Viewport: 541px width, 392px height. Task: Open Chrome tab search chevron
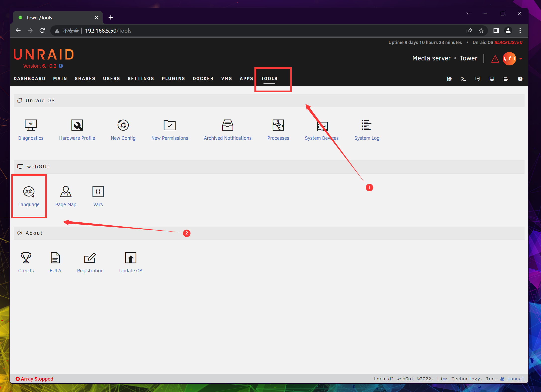coord(468,13)
